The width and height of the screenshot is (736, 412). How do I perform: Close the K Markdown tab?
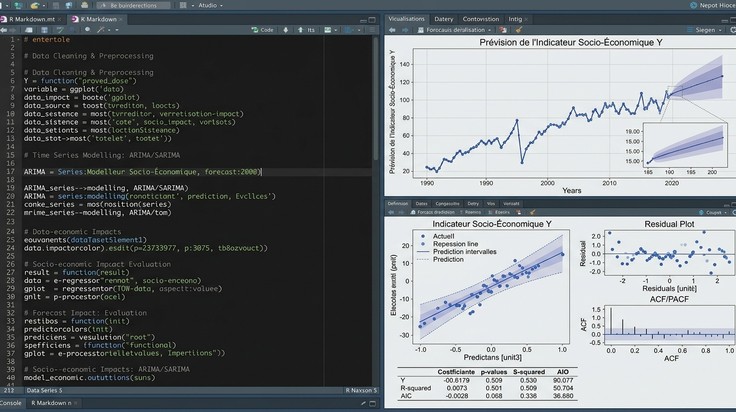coord(120,20)
